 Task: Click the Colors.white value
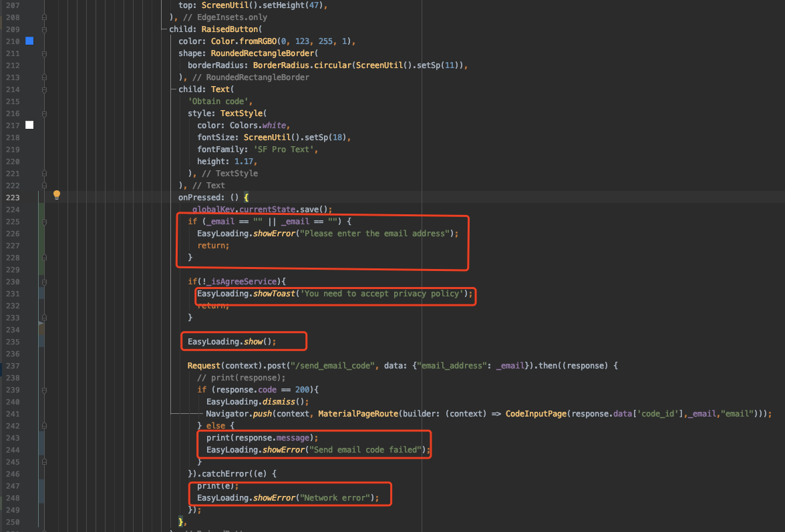pyautogui.click(x=258, y=125)
